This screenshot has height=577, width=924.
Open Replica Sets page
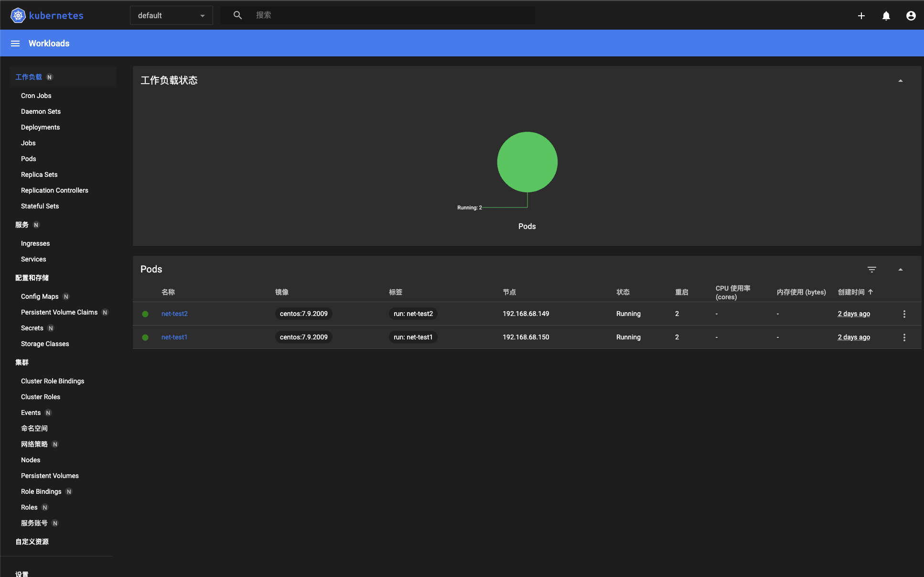click(39, 174)
